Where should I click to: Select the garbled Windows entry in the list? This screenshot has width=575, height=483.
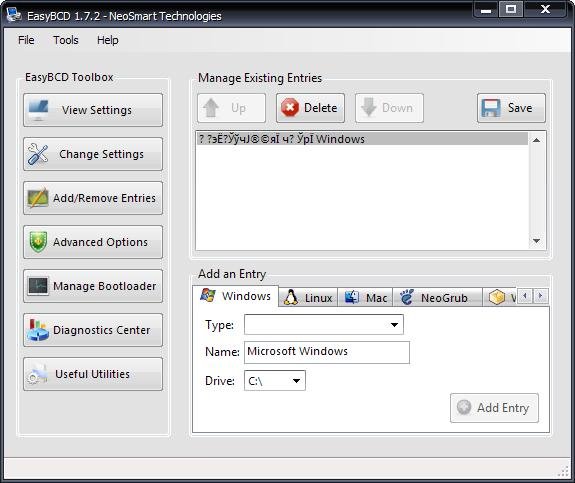(362, 139)
